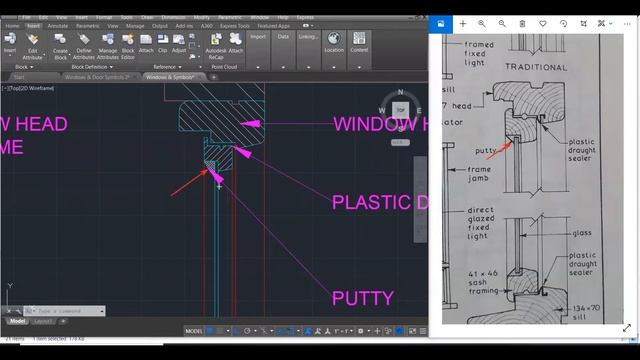Viewport: 640px width, 360px height.
Task: Toggle the drawing grid display
Action: coord(210,331)
